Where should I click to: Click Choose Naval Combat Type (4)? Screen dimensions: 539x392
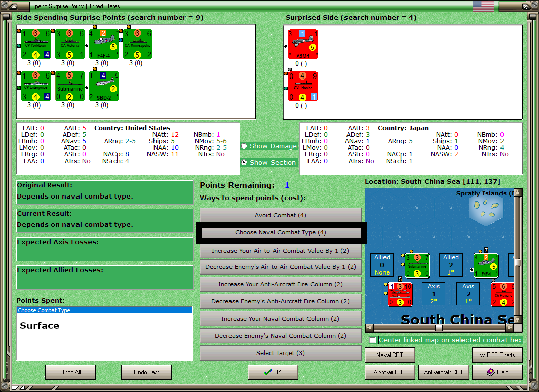coord(281,232)
